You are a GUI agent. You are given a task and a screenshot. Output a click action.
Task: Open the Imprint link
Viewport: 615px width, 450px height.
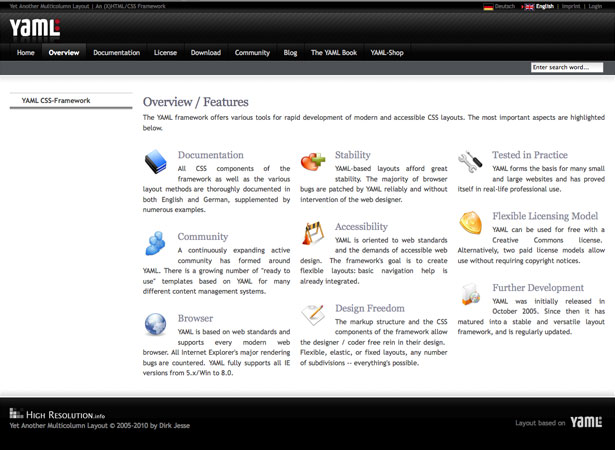pos(571,6)
